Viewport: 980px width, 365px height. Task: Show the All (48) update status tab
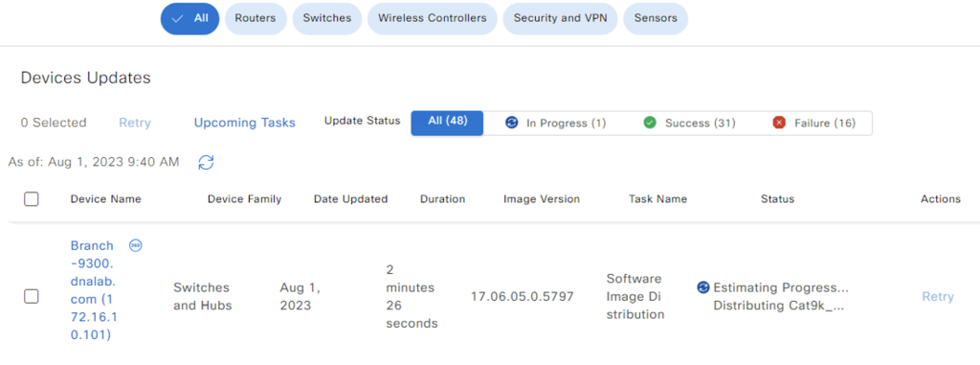[x=447, y=124]
